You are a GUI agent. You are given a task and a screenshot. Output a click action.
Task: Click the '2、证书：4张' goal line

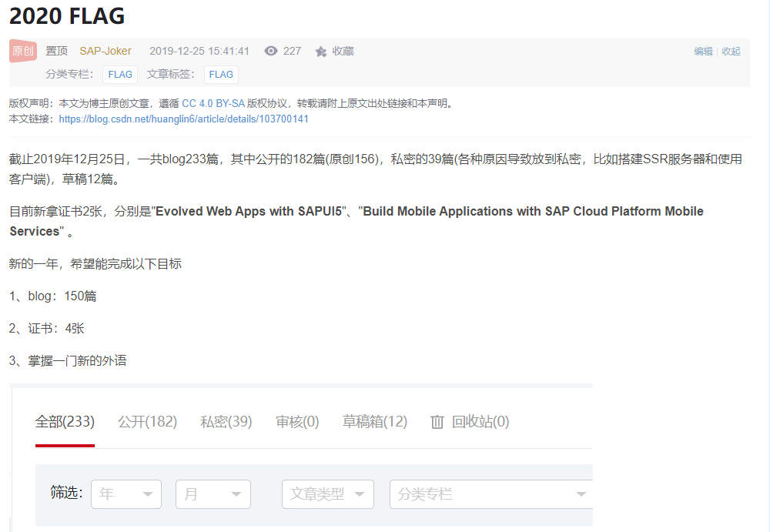pyautogui.click(x=47, y=328)
